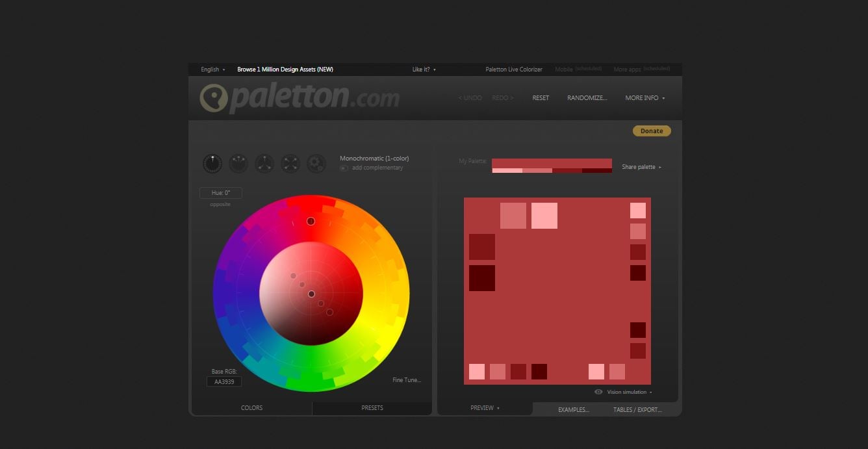Click the primary red bar in My Palette
Viewport: 868px width, 449px height.
point(552,163)
